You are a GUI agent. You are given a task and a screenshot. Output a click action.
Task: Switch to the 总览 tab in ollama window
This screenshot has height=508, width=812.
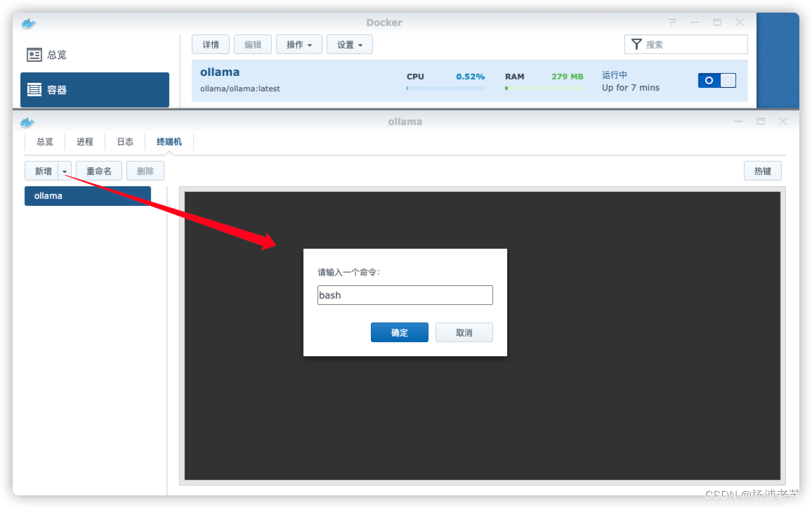(x=45, y=142)
